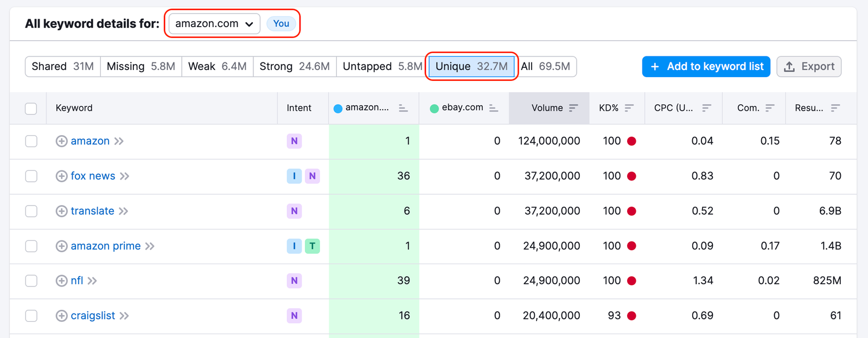The width and height of the screenshot is (868, 338).
Task: Open the amazon prime keyword link
Action: tap(106, 246)
